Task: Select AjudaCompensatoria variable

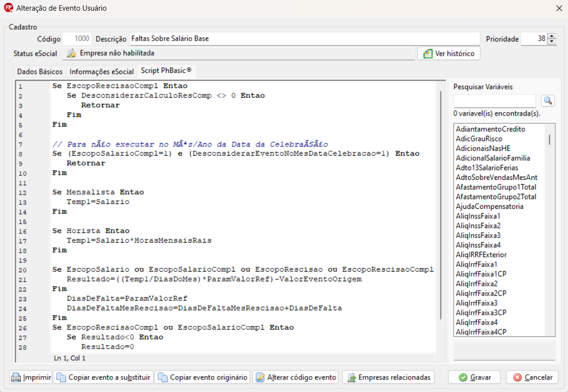Action: [489, 206]
